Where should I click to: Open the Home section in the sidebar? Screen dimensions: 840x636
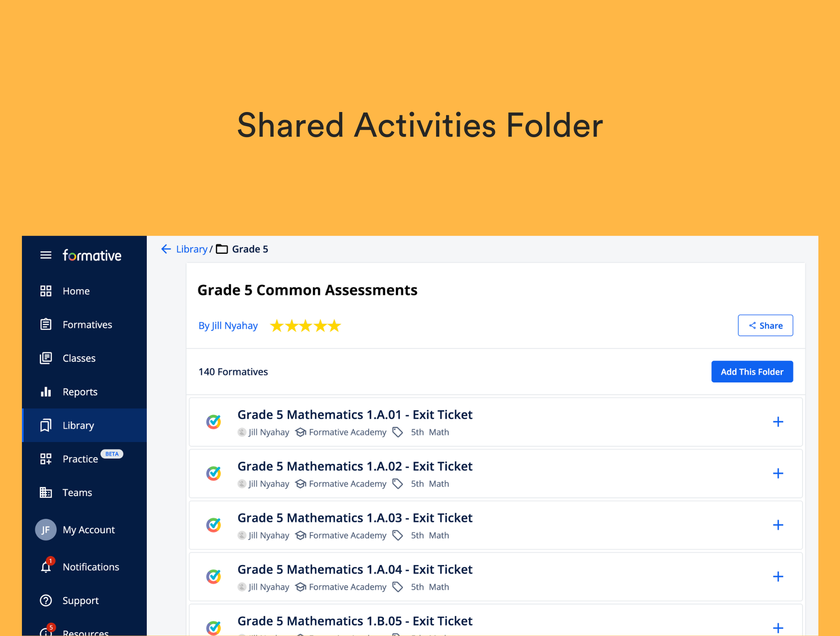76,291
